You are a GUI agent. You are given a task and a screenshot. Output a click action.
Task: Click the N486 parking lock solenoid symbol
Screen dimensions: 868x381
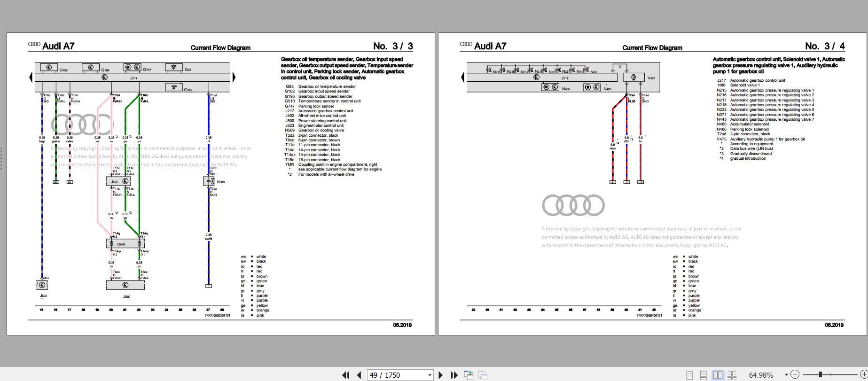tap(550, 87)
